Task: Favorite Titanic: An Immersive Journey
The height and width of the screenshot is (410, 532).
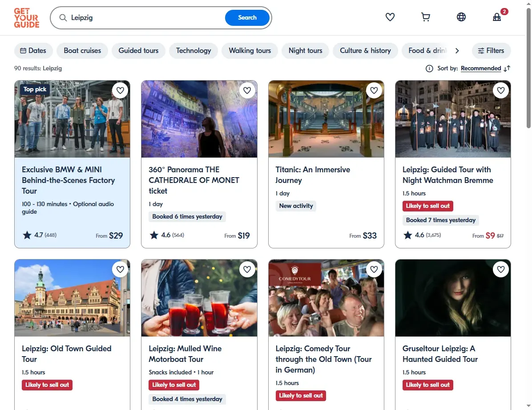Action: tap(374, 90)
